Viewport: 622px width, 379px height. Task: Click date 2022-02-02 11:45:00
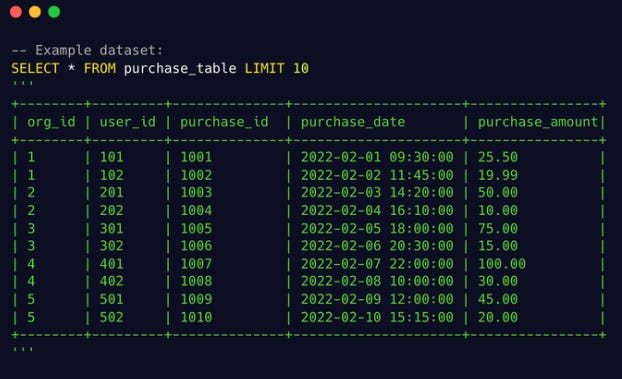pyautogui.click(x=377, y=175)
